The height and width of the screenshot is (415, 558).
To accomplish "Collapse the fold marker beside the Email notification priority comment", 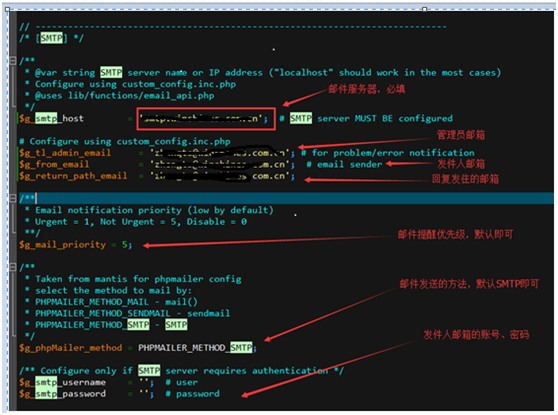I will coord(12,198).
